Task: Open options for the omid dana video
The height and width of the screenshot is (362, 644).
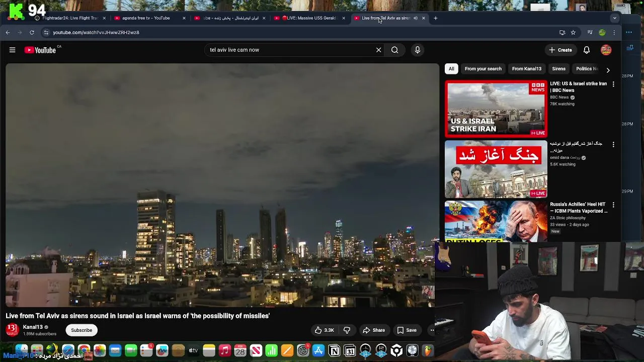Action: (x=613, y=144)
